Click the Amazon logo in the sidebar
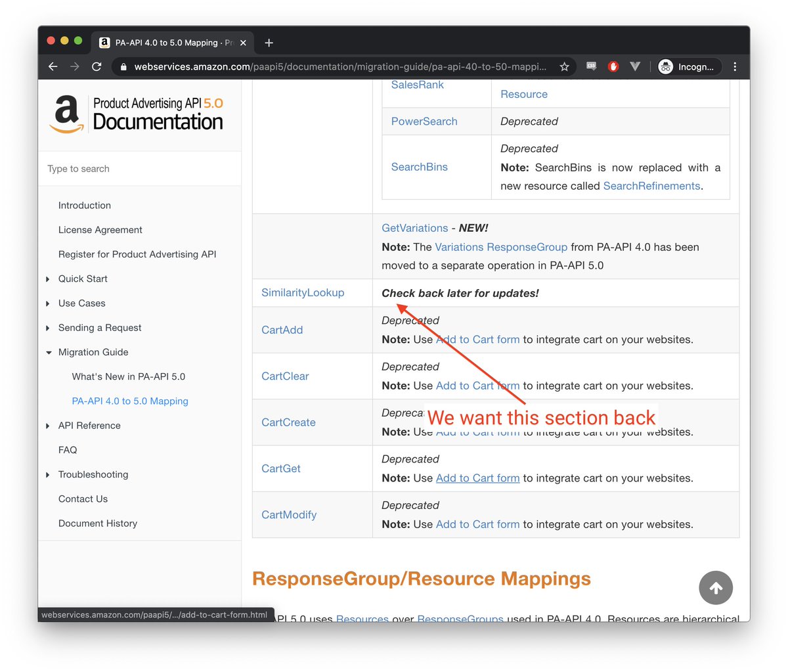The height and width of the screenshot is (672, 788). coord(66,114)
